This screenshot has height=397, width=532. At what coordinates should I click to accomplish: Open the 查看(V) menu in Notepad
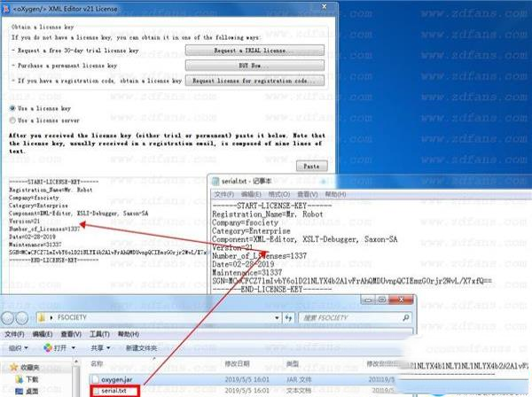[307, 195]
